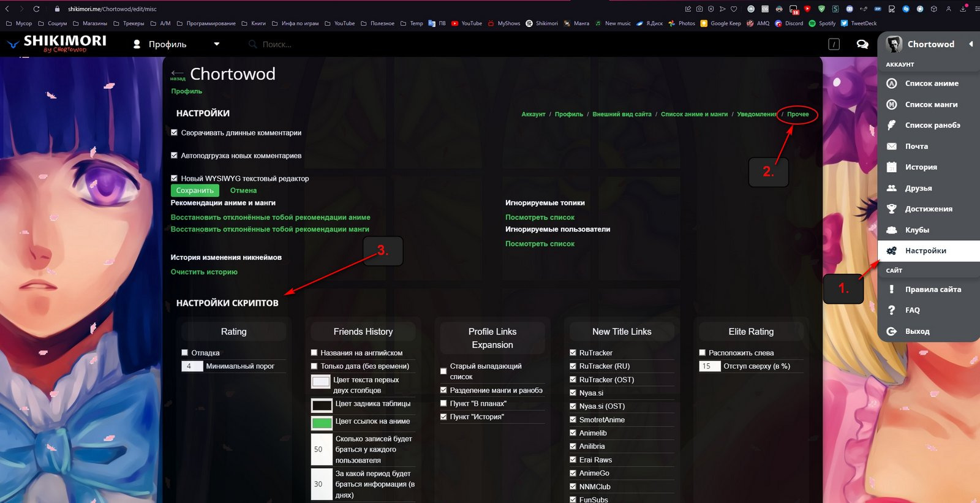Switch to the Аккаунт settings tab
Image resolution: width=980 pixels, height=503 pixels.
click(533, 114)
